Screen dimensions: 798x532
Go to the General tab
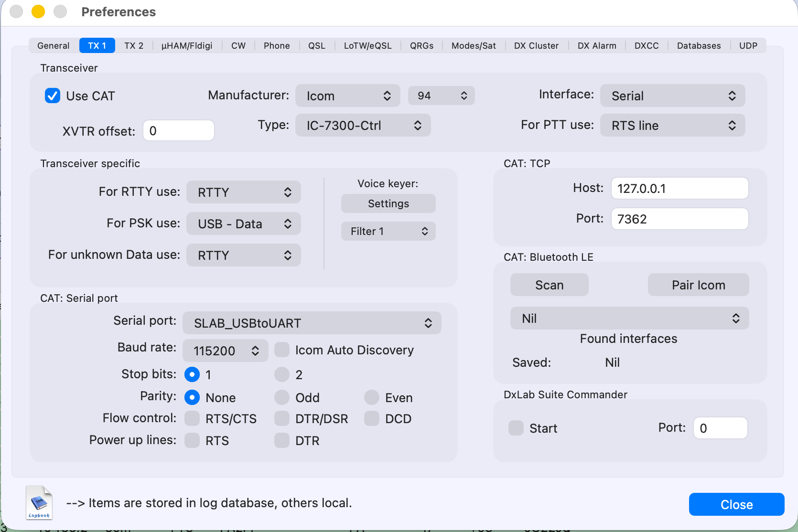(x=54, y=46)
